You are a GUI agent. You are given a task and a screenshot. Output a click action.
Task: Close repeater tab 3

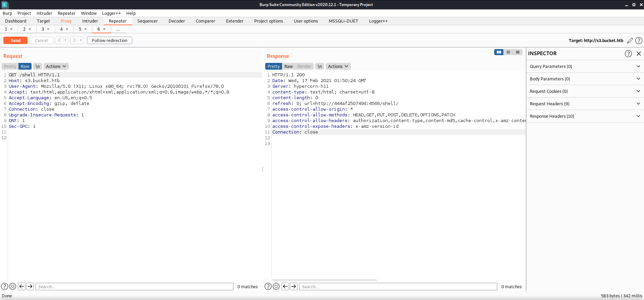click(48, 29)
